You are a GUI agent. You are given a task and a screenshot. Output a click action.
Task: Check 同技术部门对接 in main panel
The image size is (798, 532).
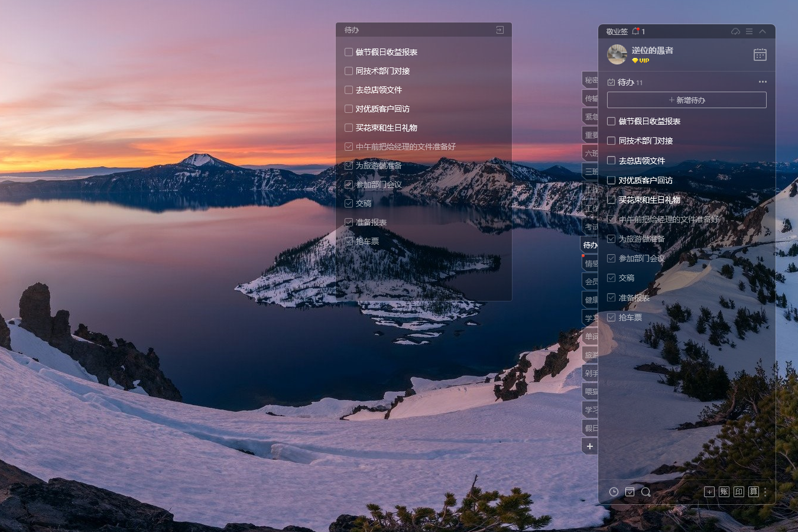pyautogui.click(x=611, y=141)
